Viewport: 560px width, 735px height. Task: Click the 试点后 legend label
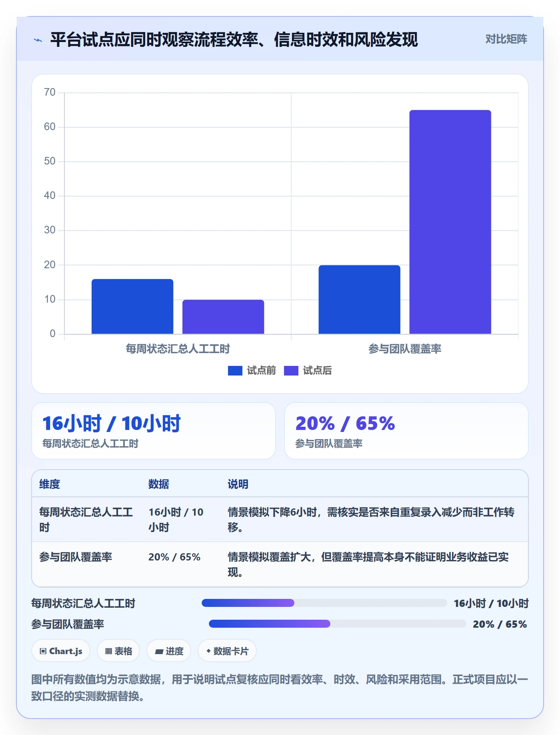coord(317,371)
